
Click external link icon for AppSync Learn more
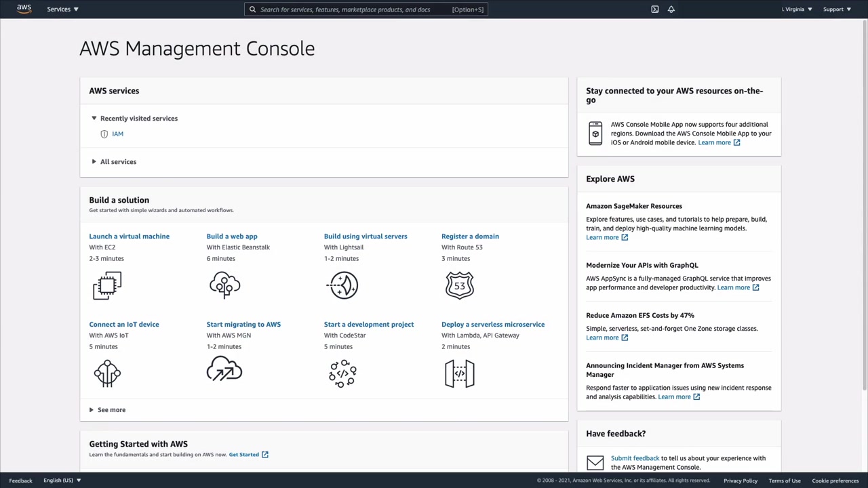click(755, 287)
